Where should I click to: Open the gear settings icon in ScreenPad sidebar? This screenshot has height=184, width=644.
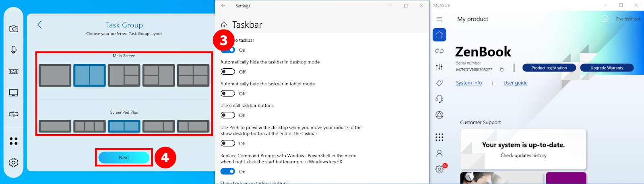pos(14,162)
